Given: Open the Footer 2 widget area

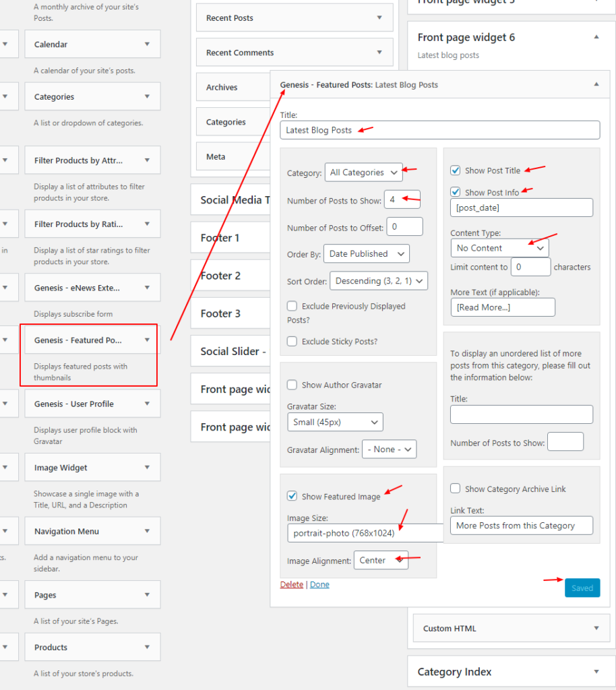Looking at the screenshot, I should pos(230,276).
